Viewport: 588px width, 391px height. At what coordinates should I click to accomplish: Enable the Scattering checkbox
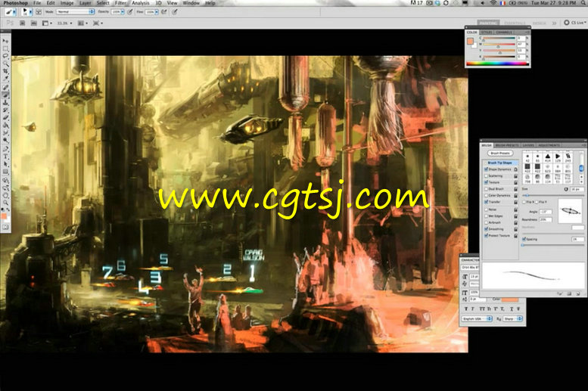coord(486,175)
